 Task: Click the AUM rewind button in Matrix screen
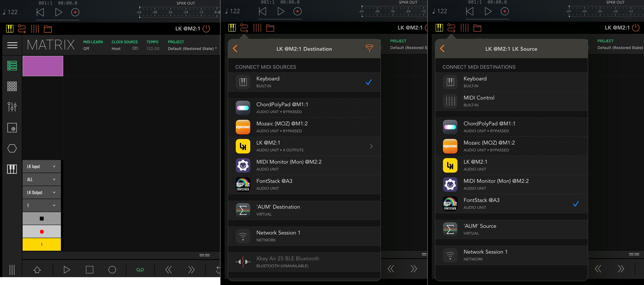40,12
